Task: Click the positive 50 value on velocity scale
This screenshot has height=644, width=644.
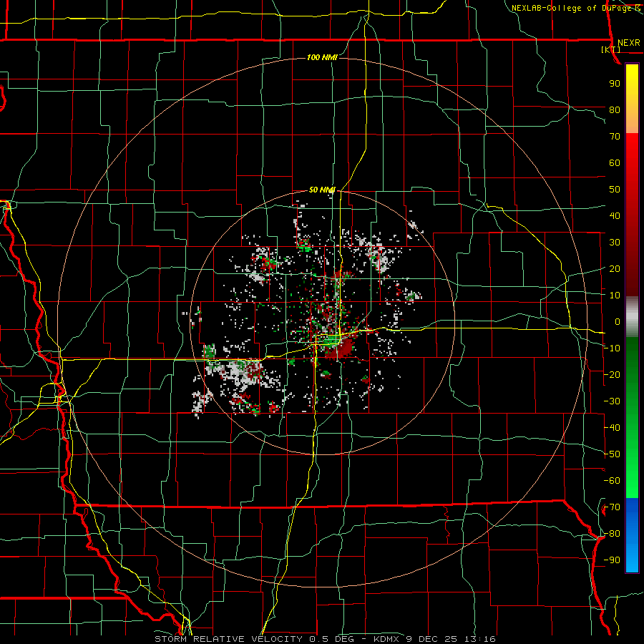Action: [x=615, y=190]
